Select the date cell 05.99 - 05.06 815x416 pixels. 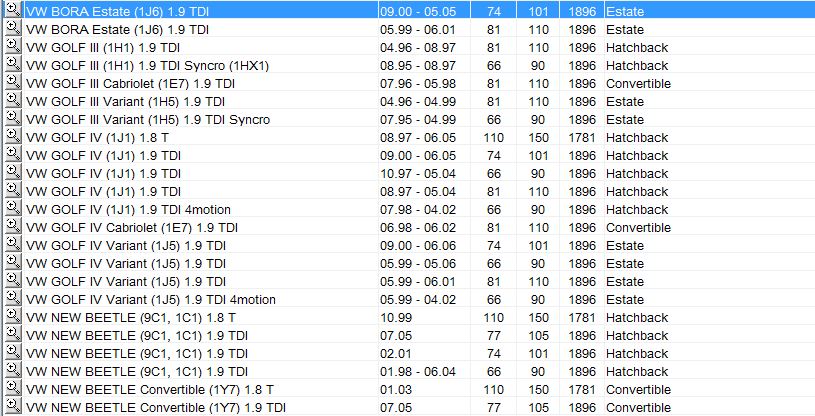click(x=418, y=264)
